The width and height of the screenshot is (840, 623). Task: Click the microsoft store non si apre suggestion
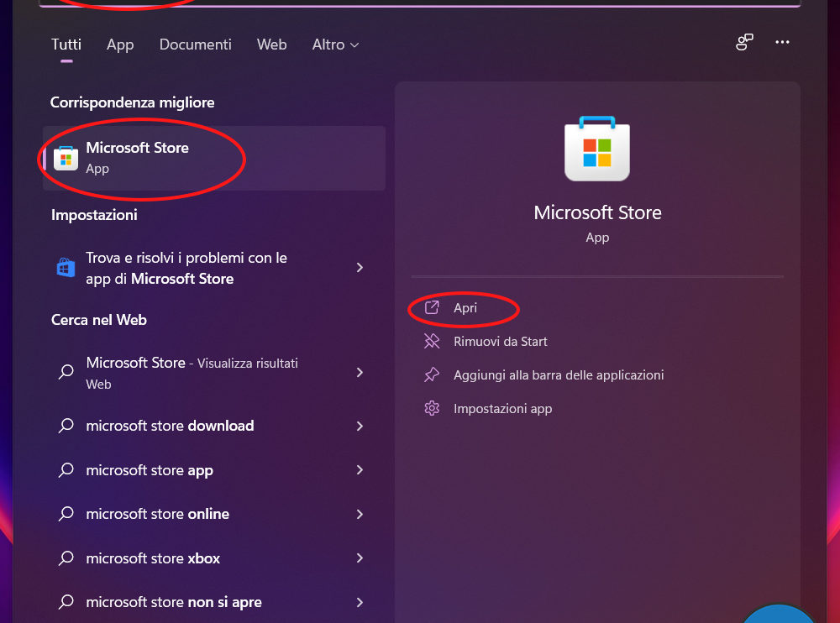tap(173, 602)
